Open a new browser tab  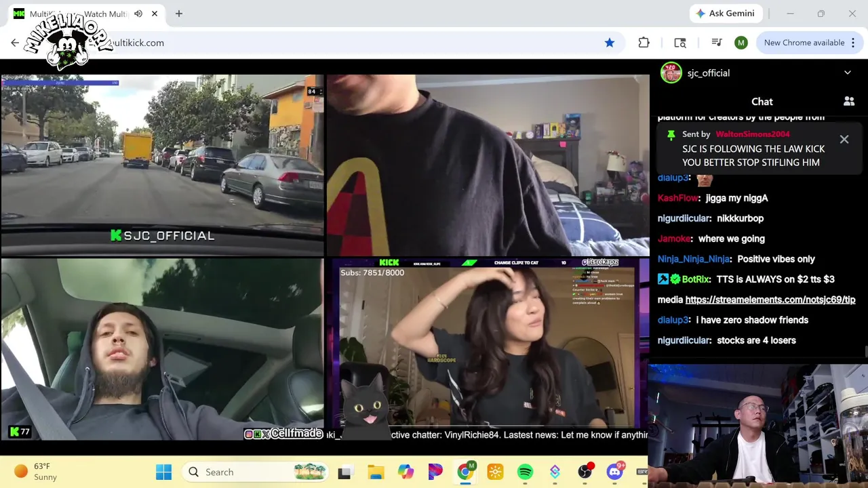click(179, 14)
